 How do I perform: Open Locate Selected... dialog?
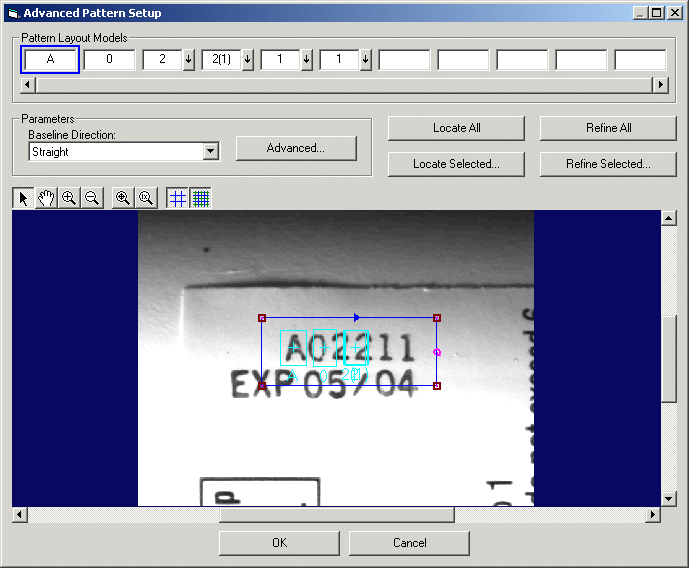coord(456,164)
